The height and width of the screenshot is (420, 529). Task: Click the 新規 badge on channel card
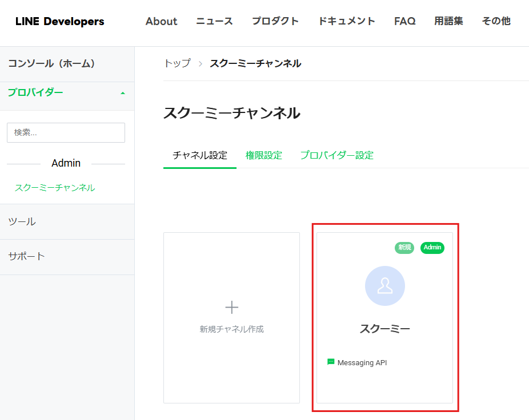click(404, 248)
